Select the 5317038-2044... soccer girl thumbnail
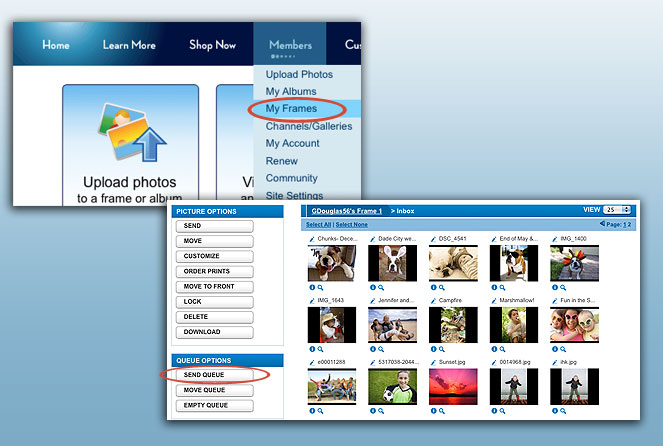Screen dimensions: 663x446 pos(392,386)
